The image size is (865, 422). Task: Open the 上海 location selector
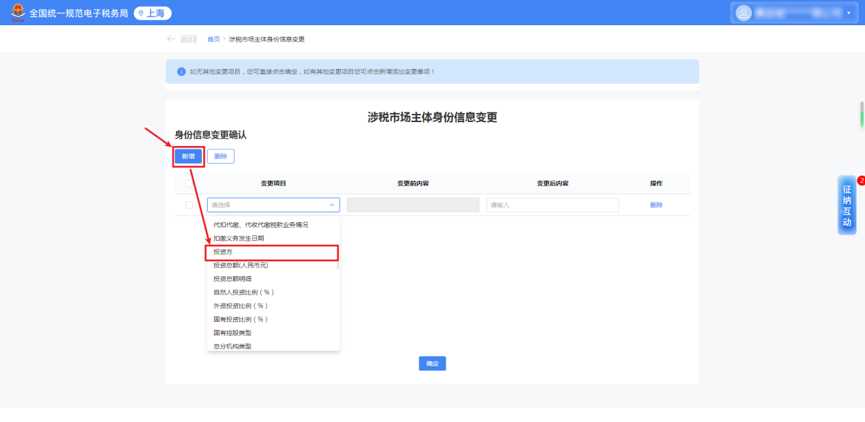(x=153, y=13)
